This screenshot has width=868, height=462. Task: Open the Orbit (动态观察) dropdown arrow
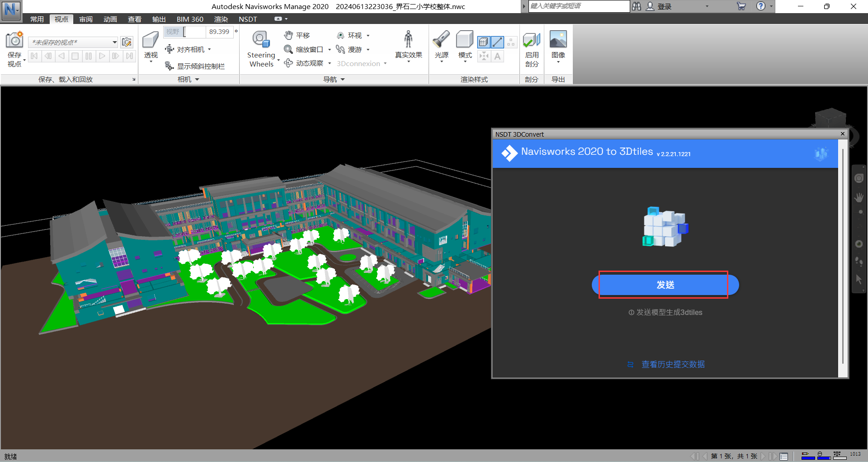pyautogui.click(x=330, y=63)
